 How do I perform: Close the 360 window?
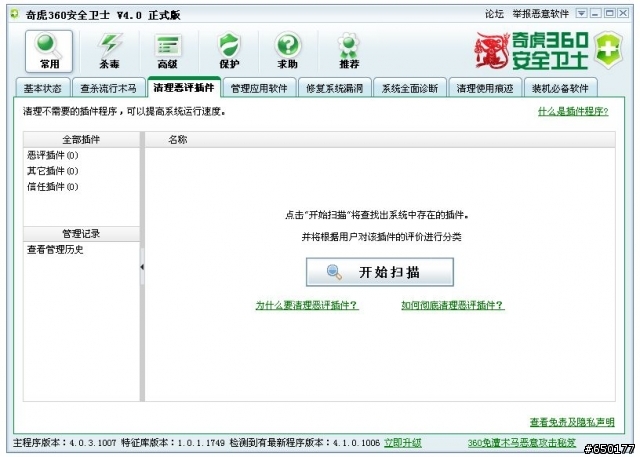623,13
